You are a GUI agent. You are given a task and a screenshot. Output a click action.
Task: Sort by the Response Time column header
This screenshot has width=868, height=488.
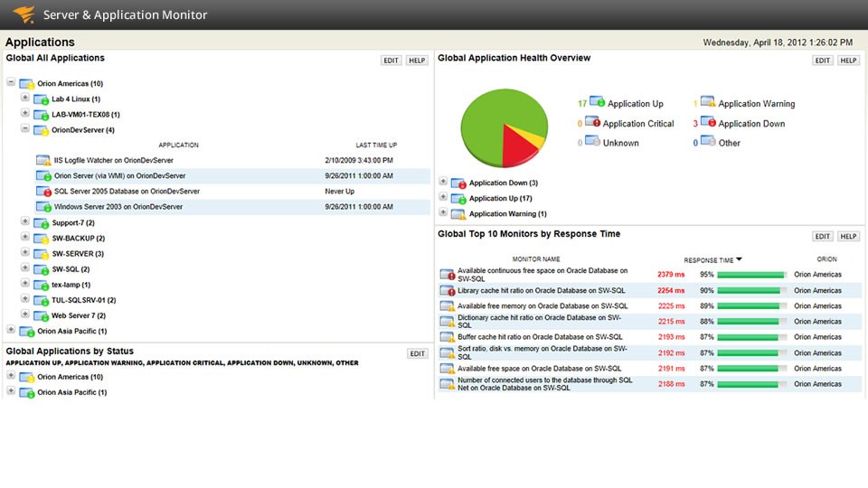coord(712,259)
